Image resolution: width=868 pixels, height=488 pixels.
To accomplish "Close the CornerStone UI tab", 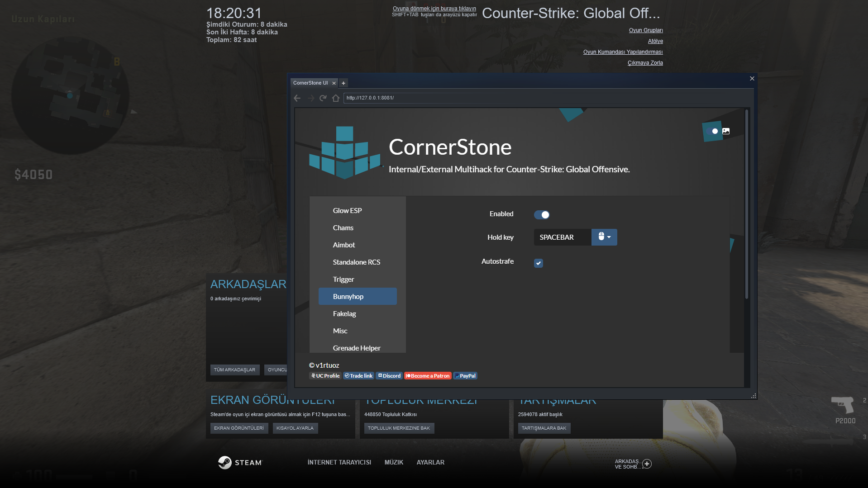I will (x=334, y=83).
